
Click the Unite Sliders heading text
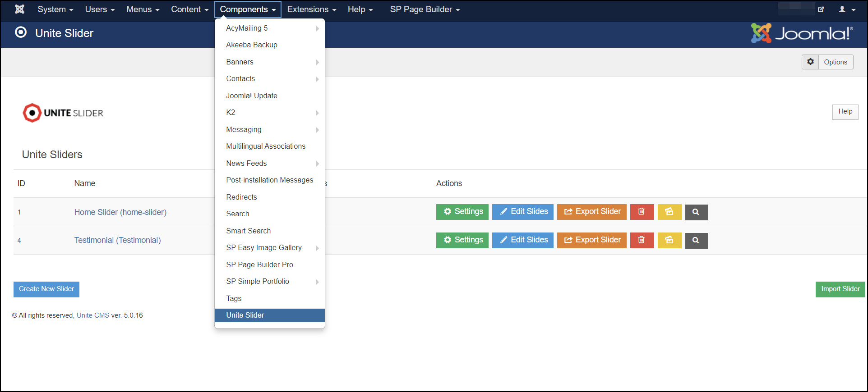pyautogui.click(x=52, y=155)
